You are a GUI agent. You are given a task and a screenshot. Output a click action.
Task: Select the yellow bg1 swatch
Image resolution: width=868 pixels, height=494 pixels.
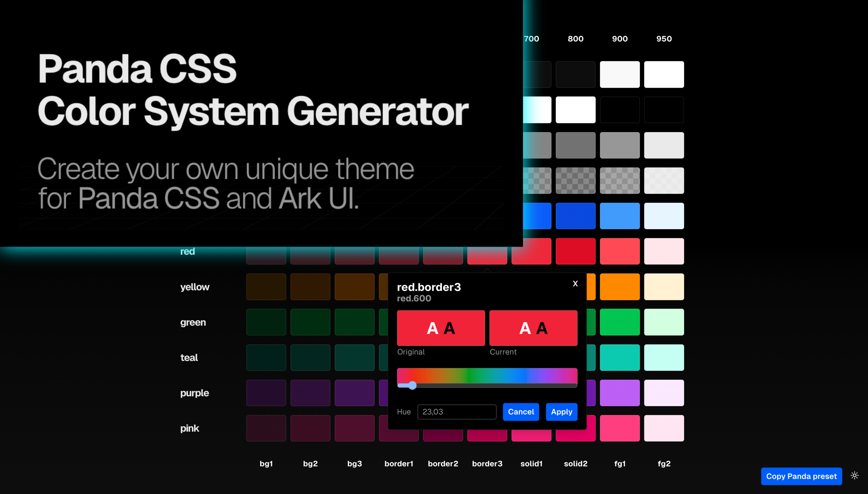(266, 287)
